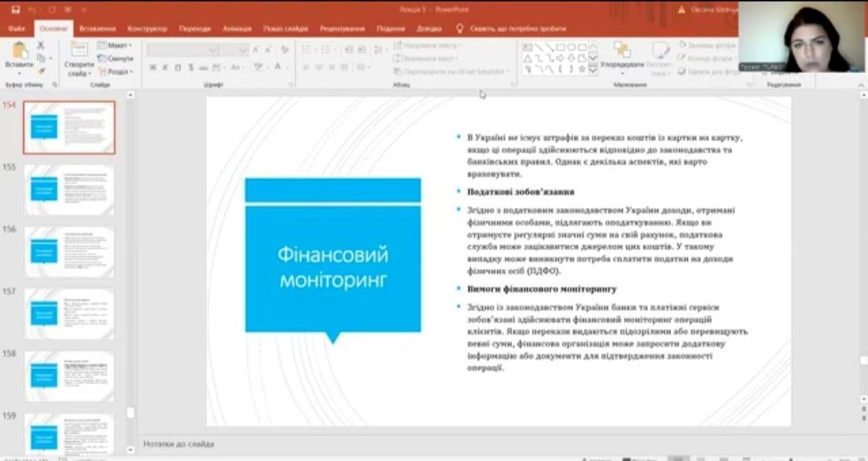Click Напрямок тексту text direction button
The width and height of the screenshot is (868, 461).
click(426, 45)
